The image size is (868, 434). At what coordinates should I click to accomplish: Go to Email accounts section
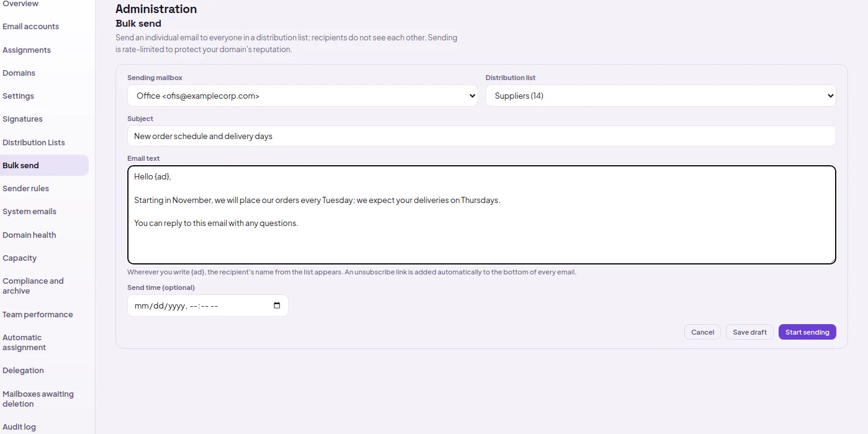coord(30,27)
